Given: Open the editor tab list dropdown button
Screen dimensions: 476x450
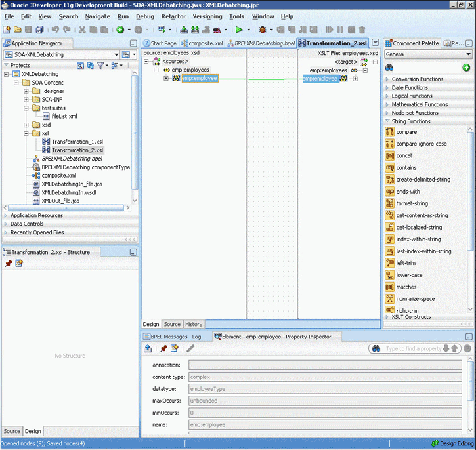Looking at the screenshot, I should pyautogui.click(x=376, y=43).
